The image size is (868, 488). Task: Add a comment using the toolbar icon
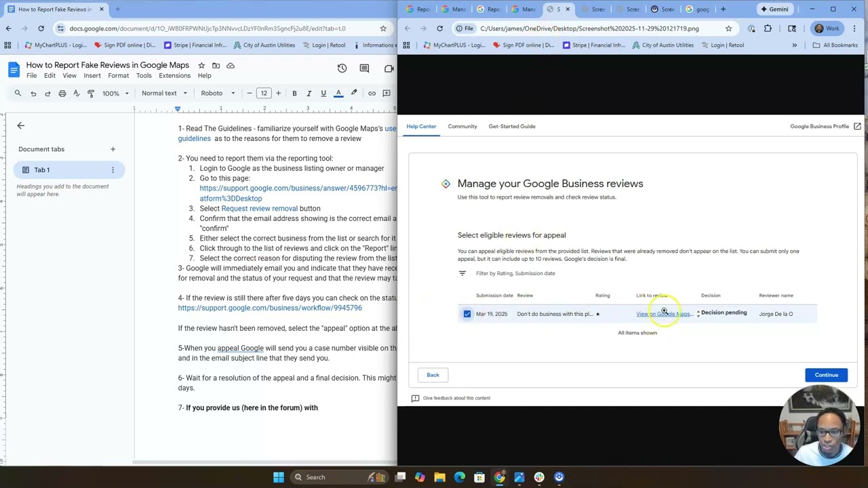pos(387,94)
